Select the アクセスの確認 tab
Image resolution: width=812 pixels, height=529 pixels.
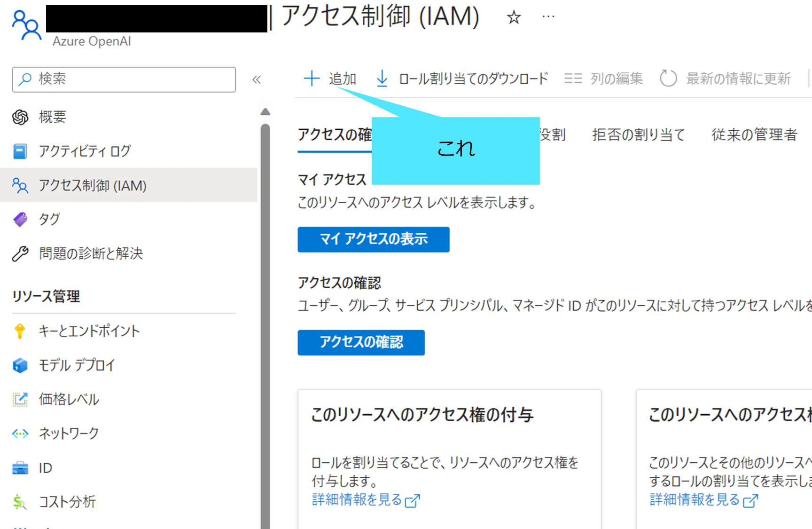tap(335, 135)
